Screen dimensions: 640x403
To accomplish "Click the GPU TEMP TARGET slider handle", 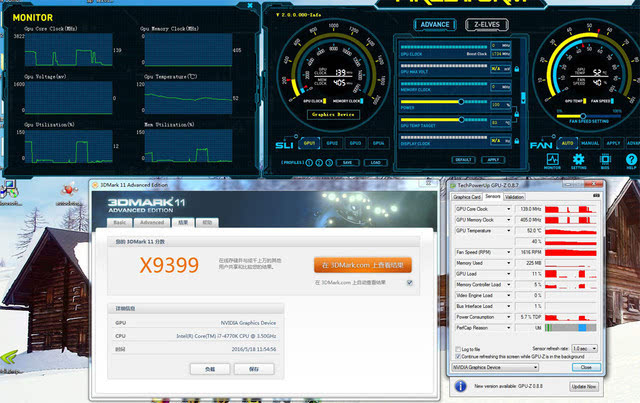I will tap(461, 120).
